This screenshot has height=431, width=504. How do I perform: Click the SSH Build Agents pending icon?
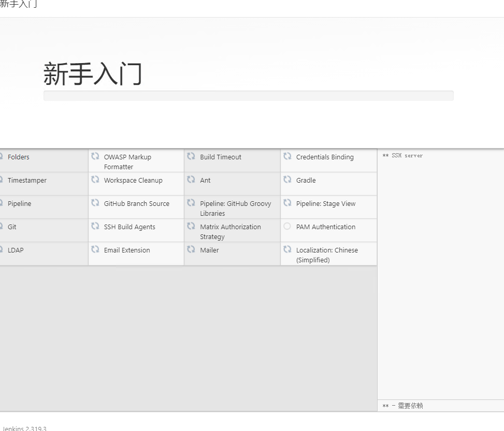pyautogui.click(x=95, y=226)
